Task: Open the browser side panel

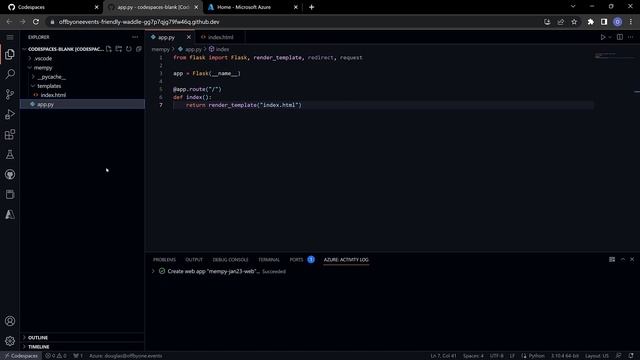Action: 604,22
